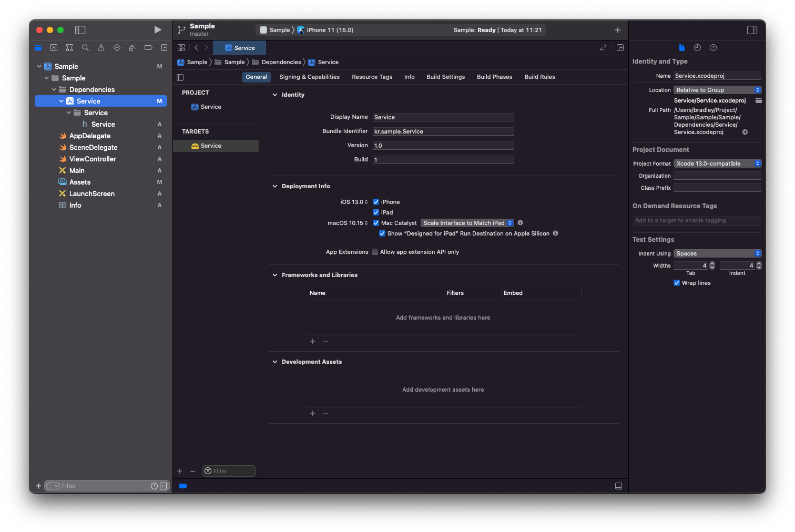Add a new tab with plus icon
The height and width of the screenshot is (532, 795).
coord(618,30)
